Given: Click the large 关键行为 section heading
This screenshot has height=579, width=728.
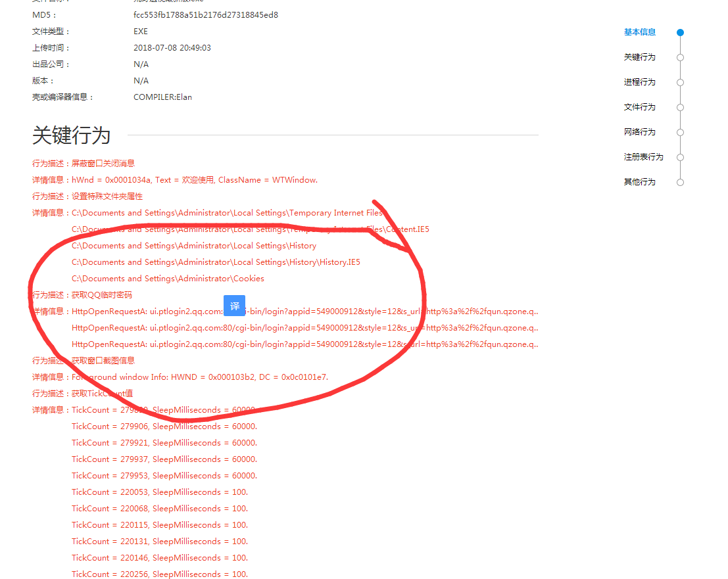Looking at the screenshot, I should pos(71,135).
